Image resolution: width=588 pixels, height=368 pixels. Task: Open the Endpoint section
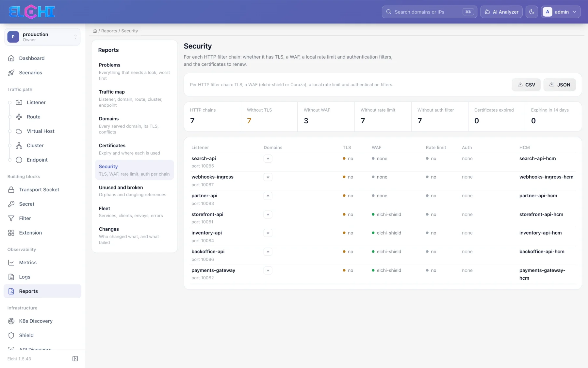click(x=37, y=160)
